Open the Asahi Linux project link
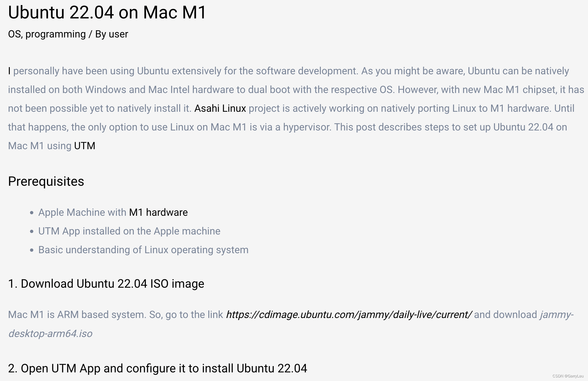The width and height of the screenshot is (588, 381). [220, 108]
